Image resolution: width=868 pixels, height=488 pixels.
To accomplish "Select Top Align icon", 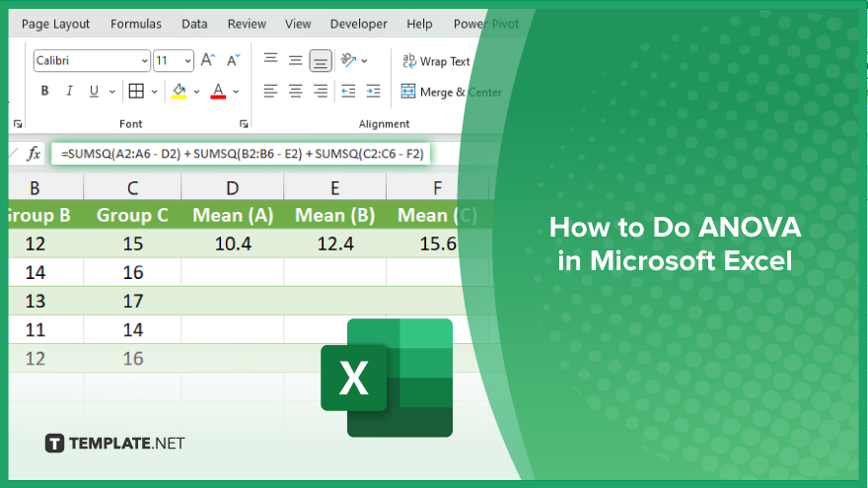I will point(270,58).
